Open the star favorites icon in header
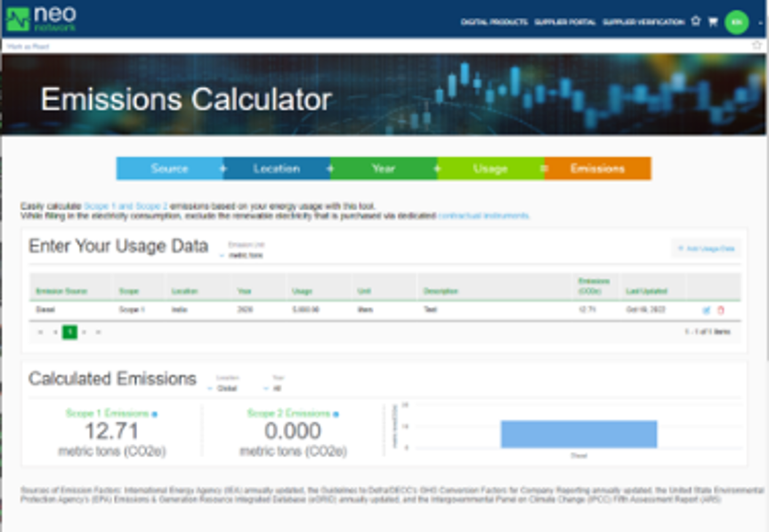 [x=696, y=21]
